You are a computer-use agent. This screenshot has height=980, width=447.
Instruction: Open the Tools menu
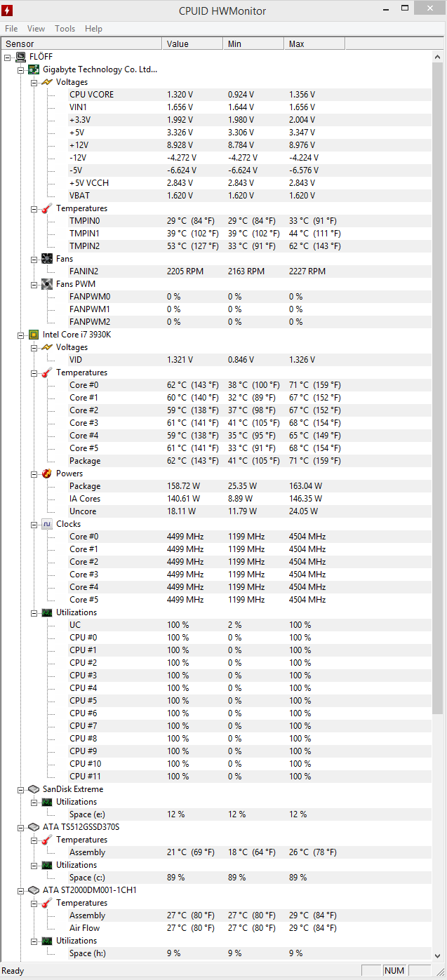coord(65,29)
